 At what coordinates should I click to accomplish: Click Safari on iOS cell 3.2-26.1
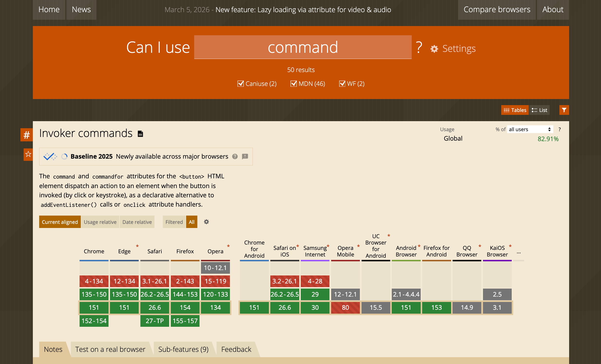(x=285, y=281)
